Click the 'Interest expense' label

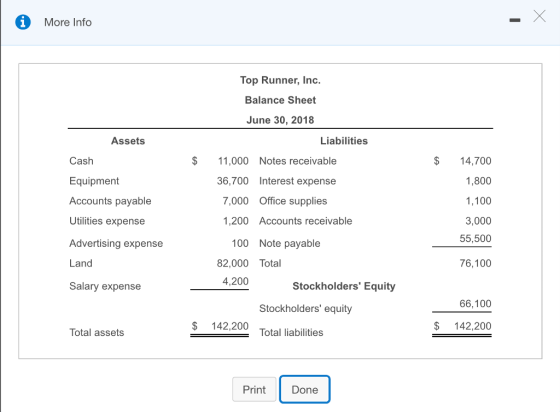point(298,181)
